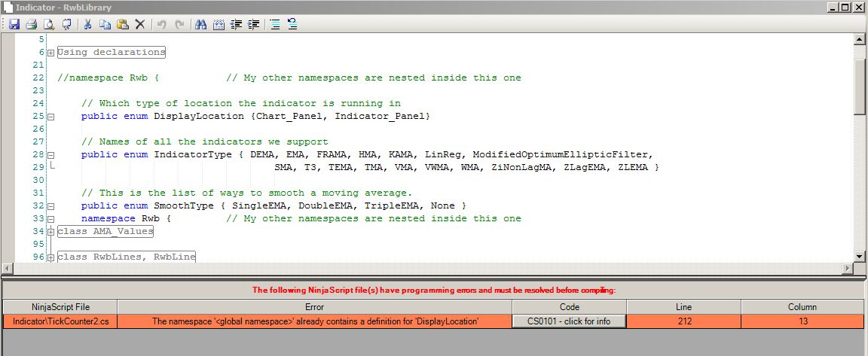Close the Indicator - RwbLibrary window
This screenshot has height=356, width=868.
858,8
